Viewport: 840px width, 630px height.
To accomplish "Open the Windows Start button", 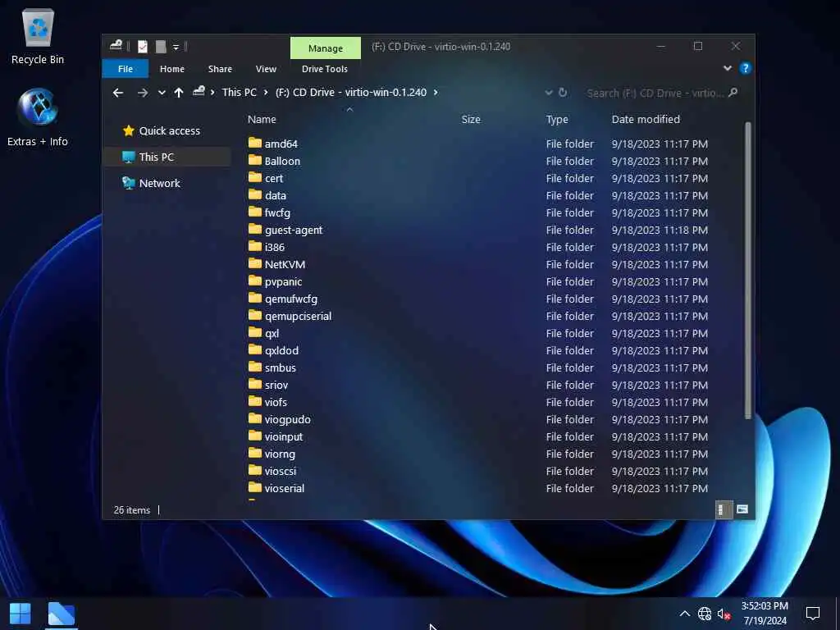I will pos(21,614).
